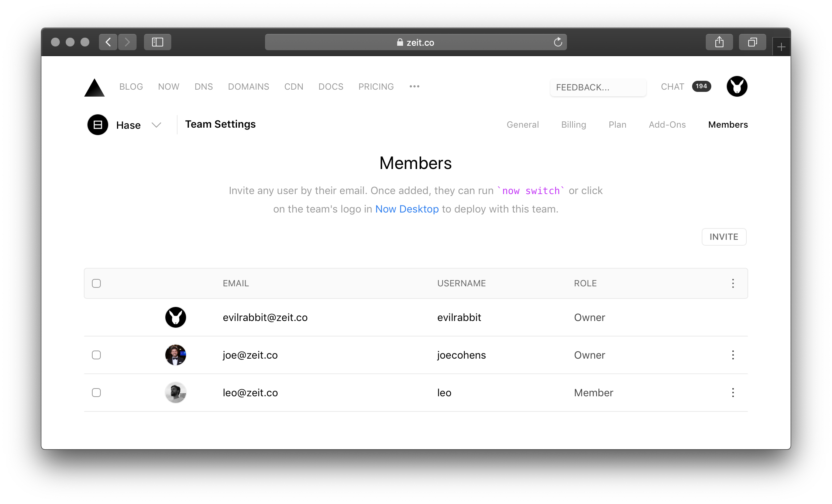Click the EMAIL column header

click(236, 283)
